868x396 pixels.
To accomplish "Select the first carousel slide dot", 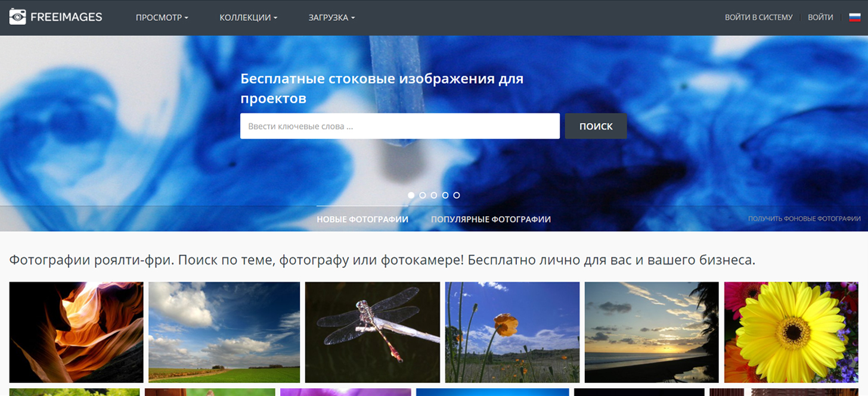I will coord(411,195).
